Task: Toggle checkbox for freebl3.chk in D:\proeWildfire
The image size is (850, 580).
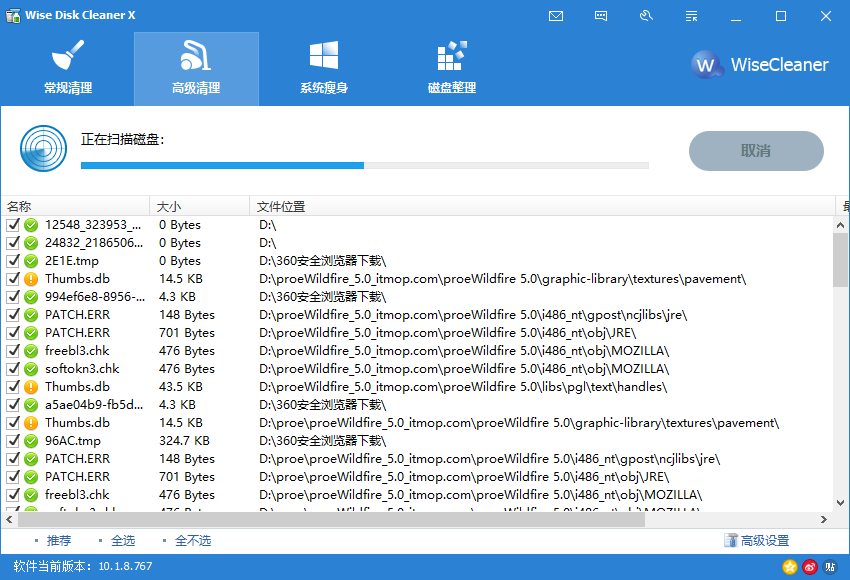Action: point(13,351)
